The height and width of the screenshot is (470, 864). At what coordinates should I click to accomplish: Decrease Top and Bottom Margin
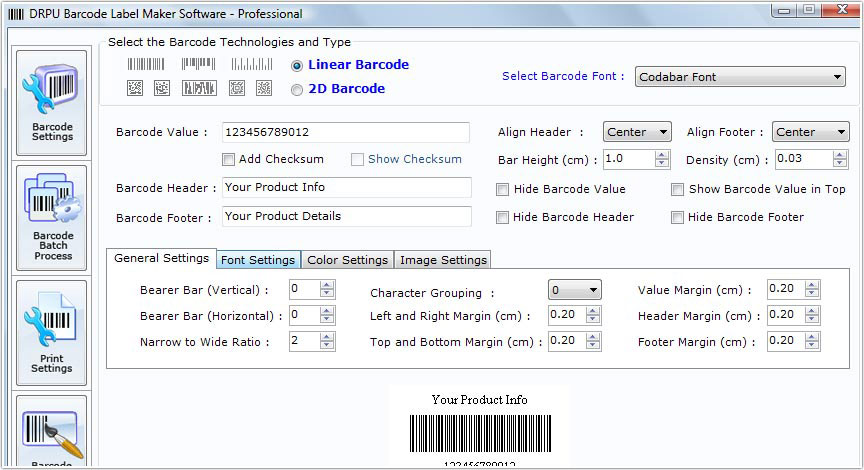593,345
